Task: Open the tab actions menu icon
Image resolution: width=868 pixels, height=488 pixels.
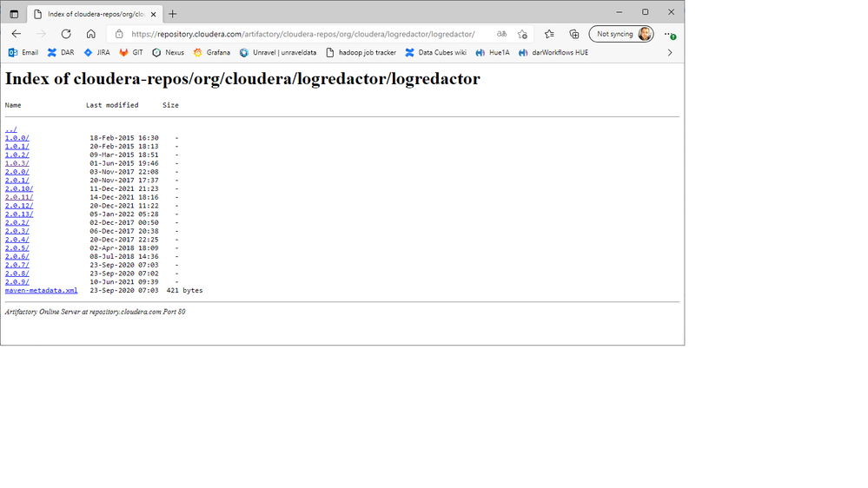Action: click(x=14, y=14)
